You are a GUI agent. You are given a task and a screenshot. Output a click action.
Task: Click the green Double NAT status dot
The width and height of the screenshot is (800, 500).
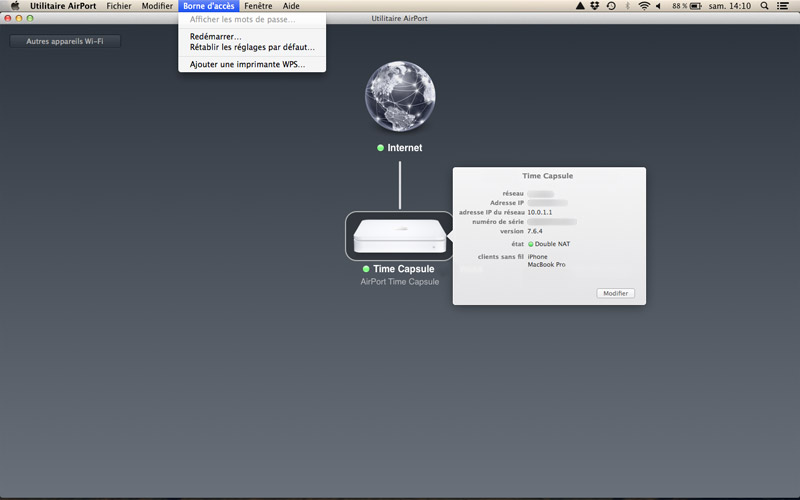click(x=531, y=244)
